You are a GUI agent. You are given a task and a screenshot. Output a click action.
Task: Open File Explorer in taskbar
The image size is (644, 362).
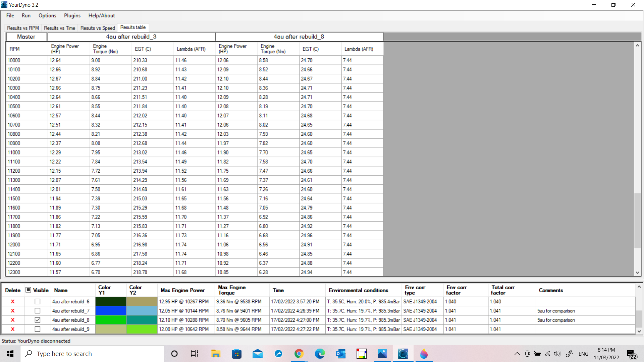[216, 354]
